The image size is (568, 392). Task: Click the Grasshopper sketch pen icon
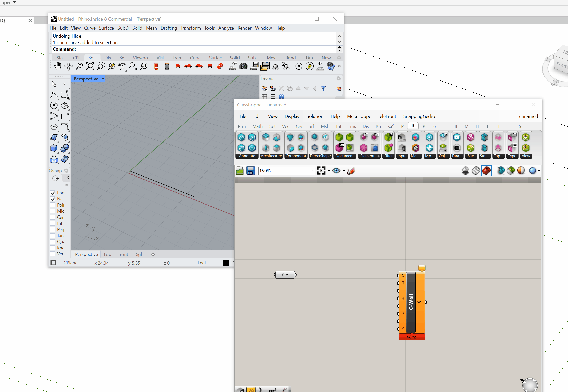[x=351, y=171]
